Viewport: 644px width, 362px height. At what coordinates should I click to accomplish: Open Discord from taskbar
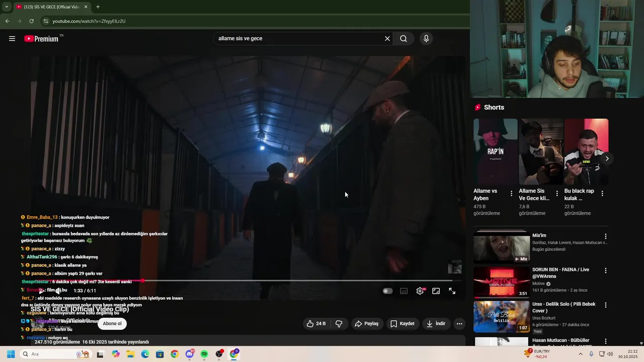point(190,354)
